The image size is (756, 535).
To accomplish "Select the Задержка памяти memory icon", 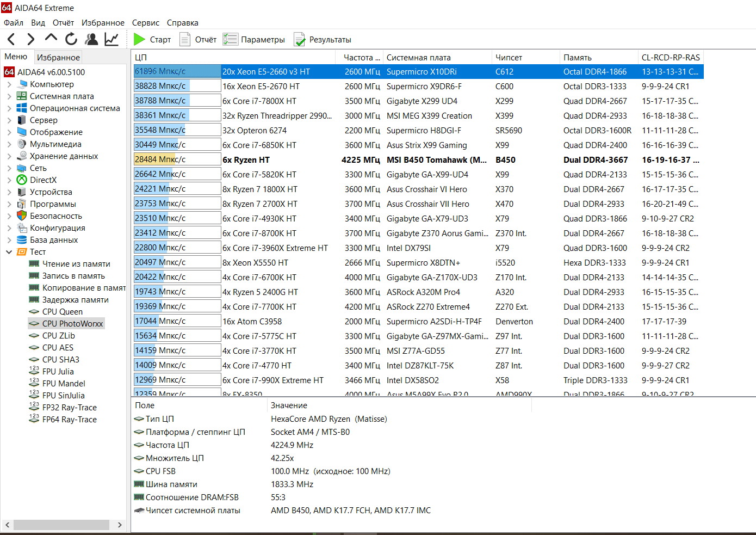I will (x=34, y=300).
